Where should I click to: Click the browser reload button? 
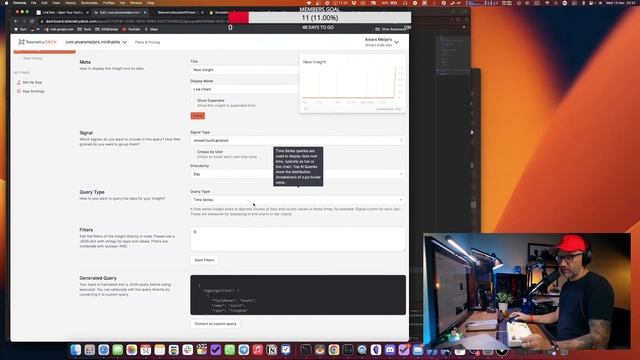coord(32,21)
